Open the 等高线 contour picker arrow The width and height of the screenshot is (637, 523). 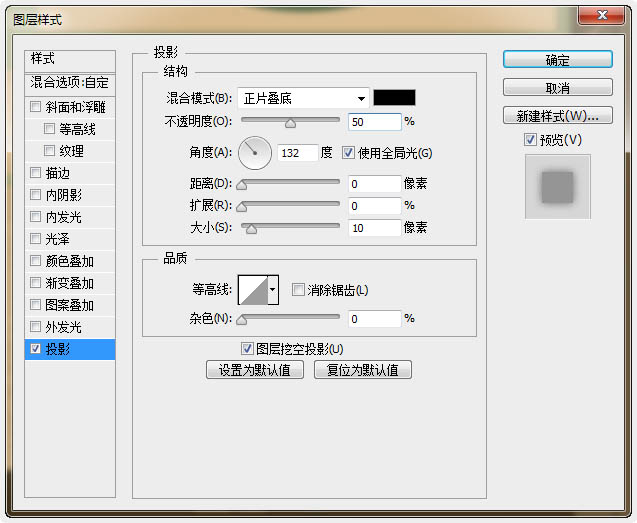(x=273, y=290)
